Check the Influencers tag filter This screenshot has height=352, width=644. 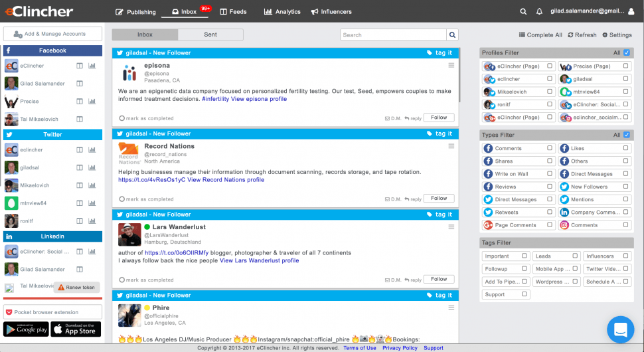(625, 256)
